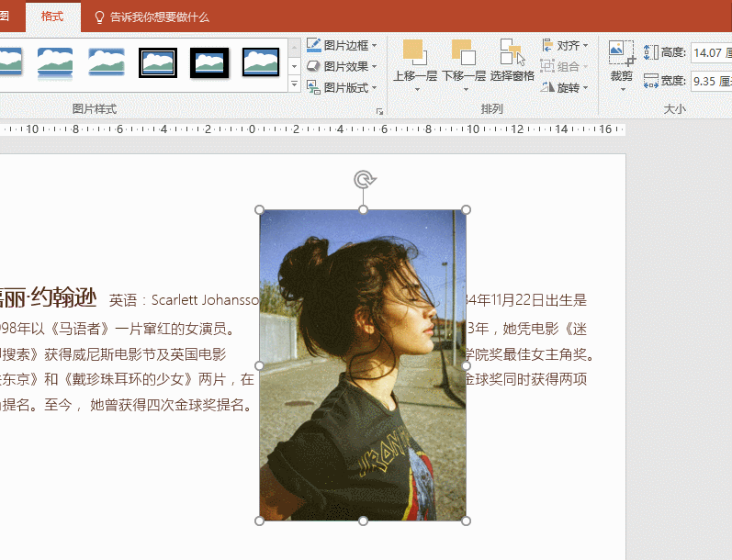The image size is (732, 560).
Task: Click the rotation handle above the picture
Action: [x=364, y=179]
